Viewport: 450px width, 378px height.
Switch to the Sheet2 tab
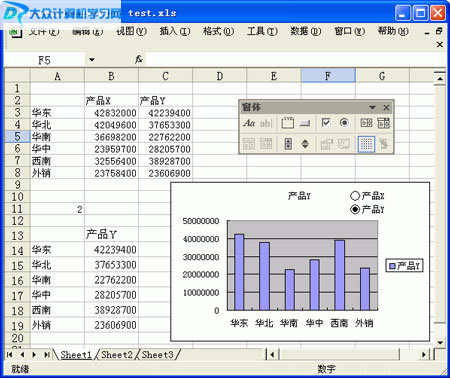(x=117, y=355)
